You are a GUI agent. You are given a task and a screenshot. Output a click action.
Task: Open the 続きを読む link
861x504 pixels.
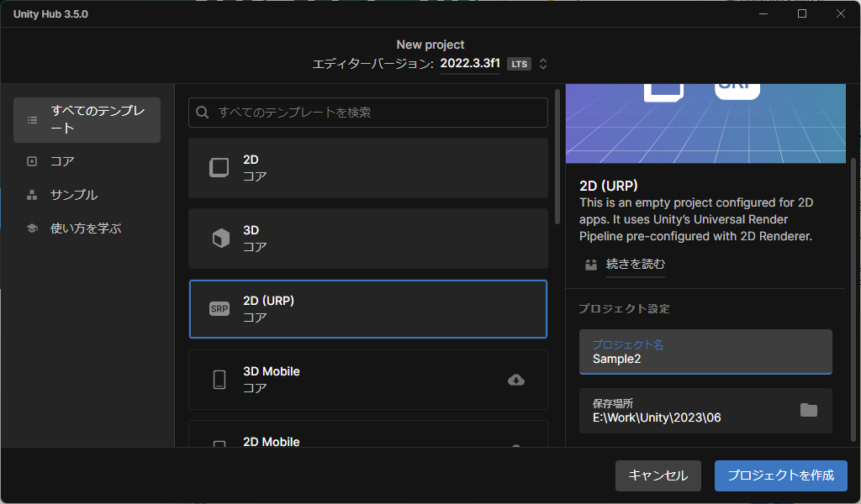(x=636, y=264)
